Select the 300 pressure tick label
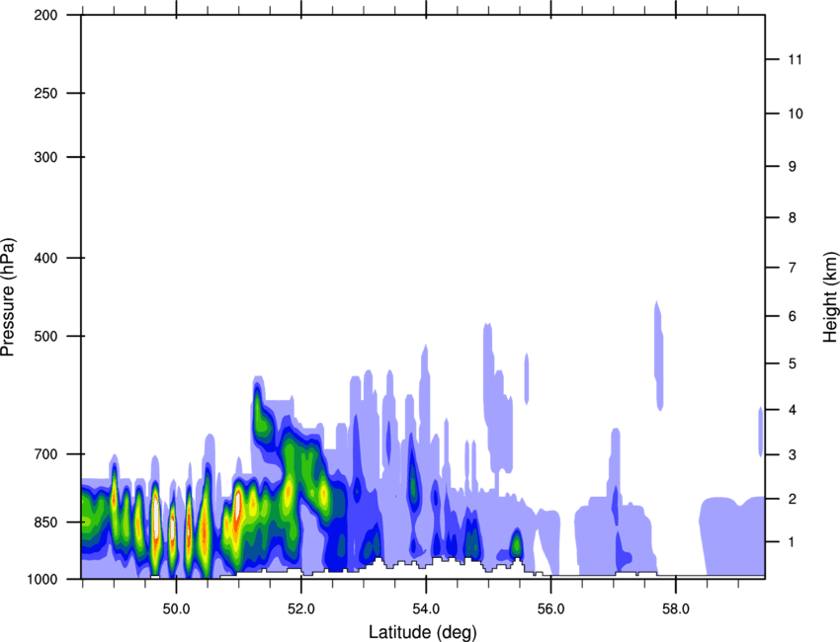Image resolution: width=840 pixels, height=642 pixels. click(x=45, y=157)
